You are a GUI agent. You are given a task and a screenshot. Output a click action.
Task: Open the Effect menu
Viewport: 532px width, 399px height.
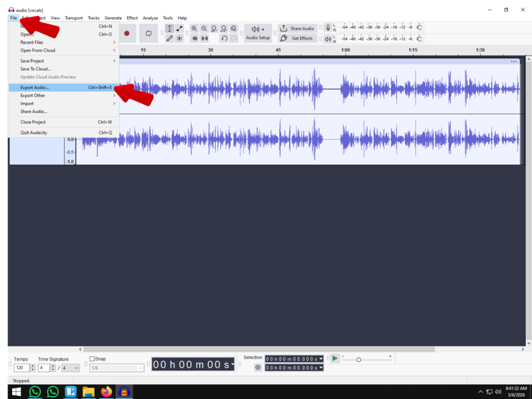132,18
